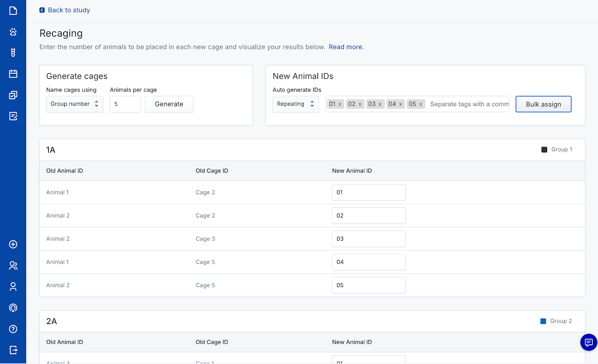
Task: Open the chat support bubble button
Action: [x=589, y=342]
